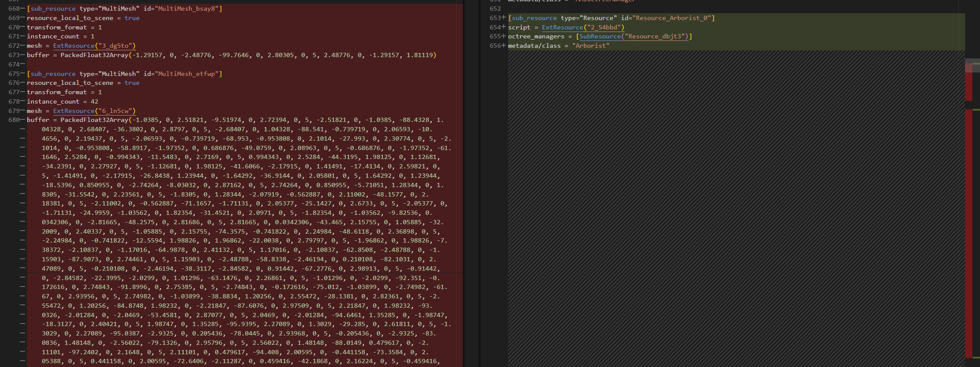Click line number 668 in left pane
The height and width of the screenshot is (367, 980).
(x=14, y=9)
